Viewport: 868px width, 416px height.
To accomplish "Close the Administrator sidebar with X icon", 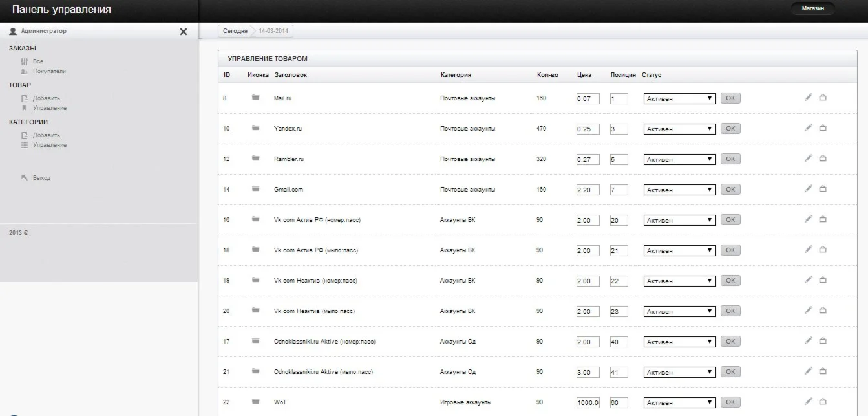I will [x=184, y=31].
